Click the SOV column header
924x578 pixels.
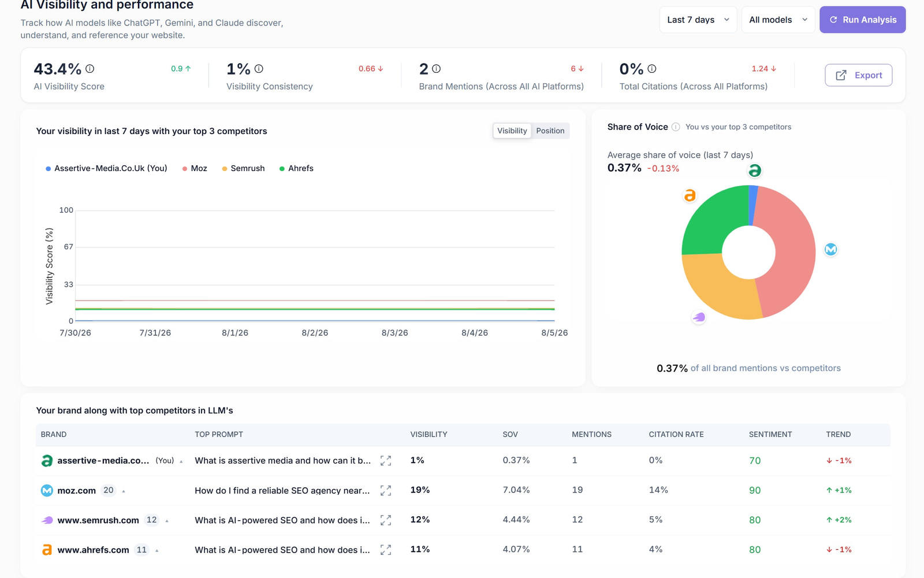(510, 434)
